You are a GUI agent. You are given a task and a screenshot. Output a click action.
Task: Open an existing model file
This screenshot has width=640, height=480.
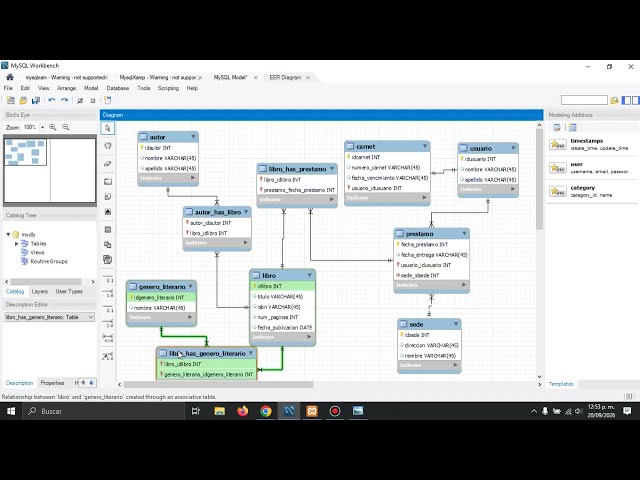click(23, 100)
